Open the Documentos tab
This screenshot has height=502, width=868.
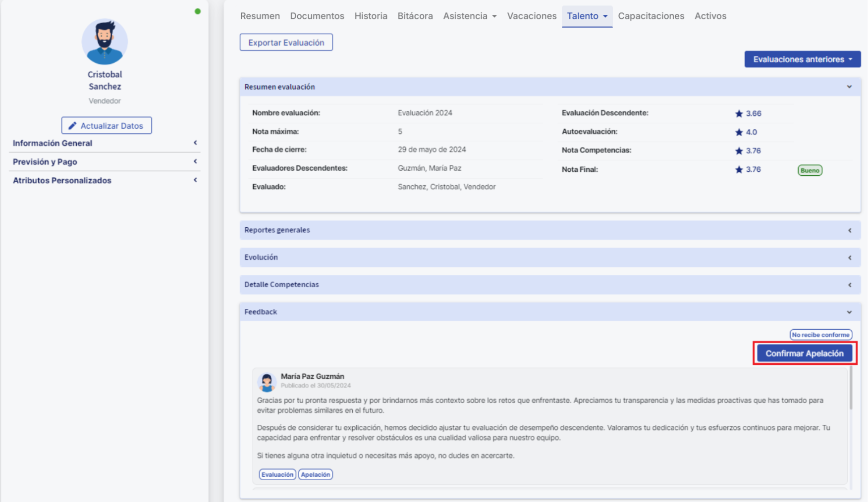[x=317, y=16]
